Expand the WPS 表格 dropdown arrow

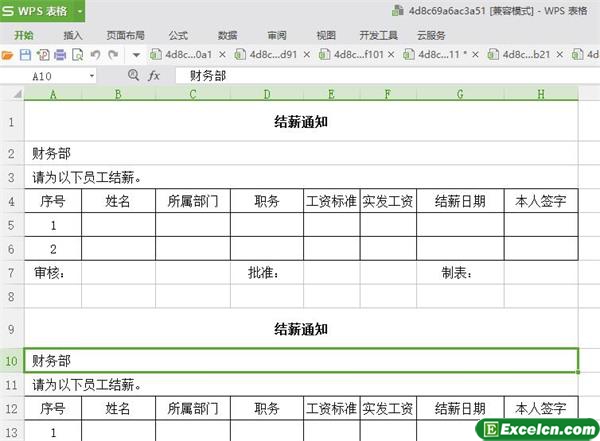[80, 11]
